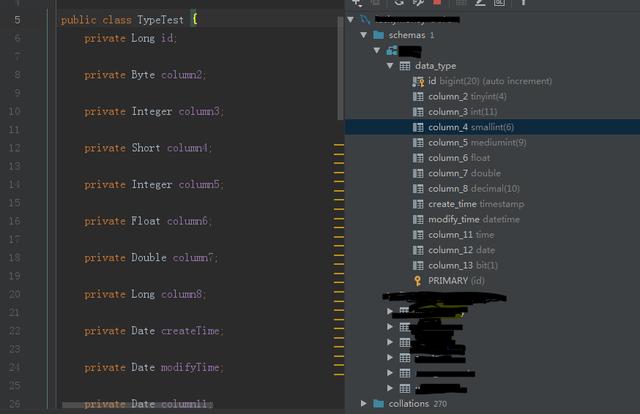Click the editor vertical scrollbar thumb
This screenshot has height=414, width=640.
coord(340,68)
